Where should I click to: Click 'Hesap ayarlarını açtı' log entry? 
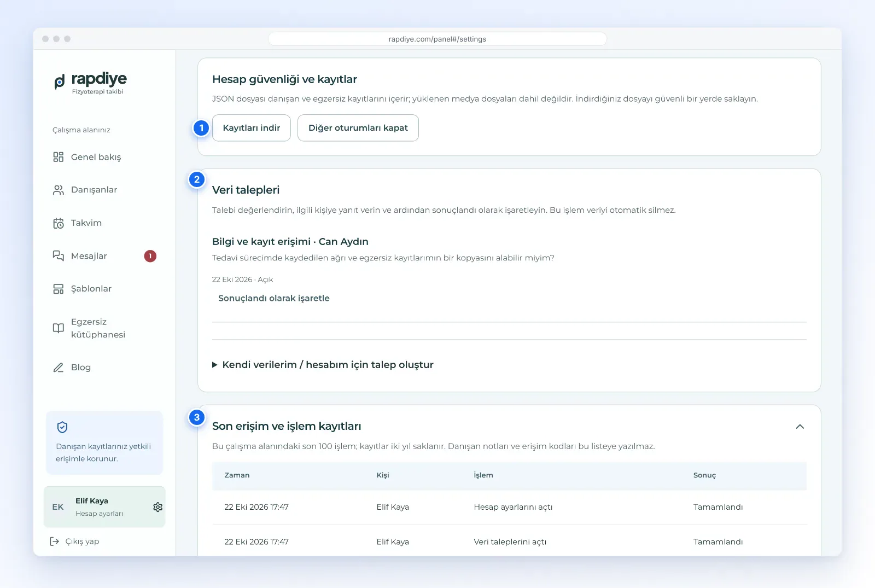513,507
